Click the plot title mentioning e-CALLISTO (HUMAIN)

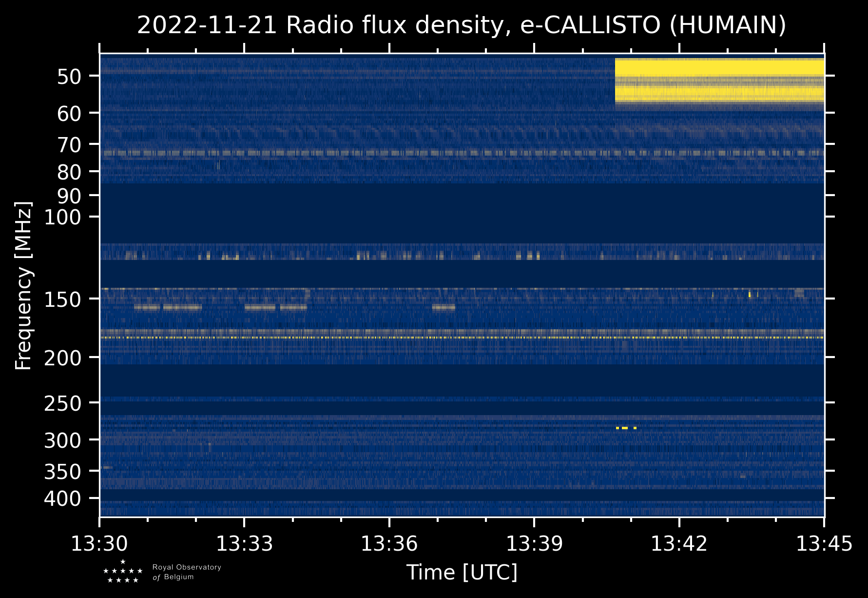pos(461,25)
